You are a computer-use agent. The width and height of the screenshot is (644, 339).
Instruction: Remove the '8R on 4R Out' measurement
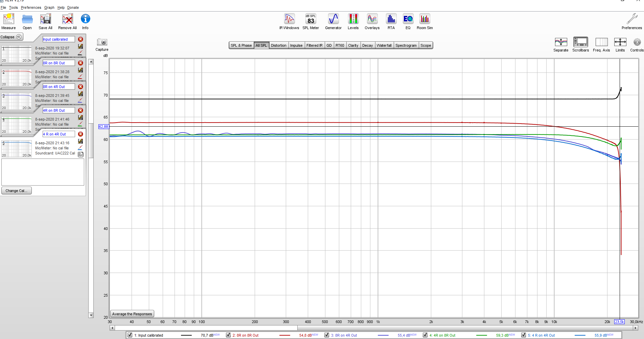point(80,87)
